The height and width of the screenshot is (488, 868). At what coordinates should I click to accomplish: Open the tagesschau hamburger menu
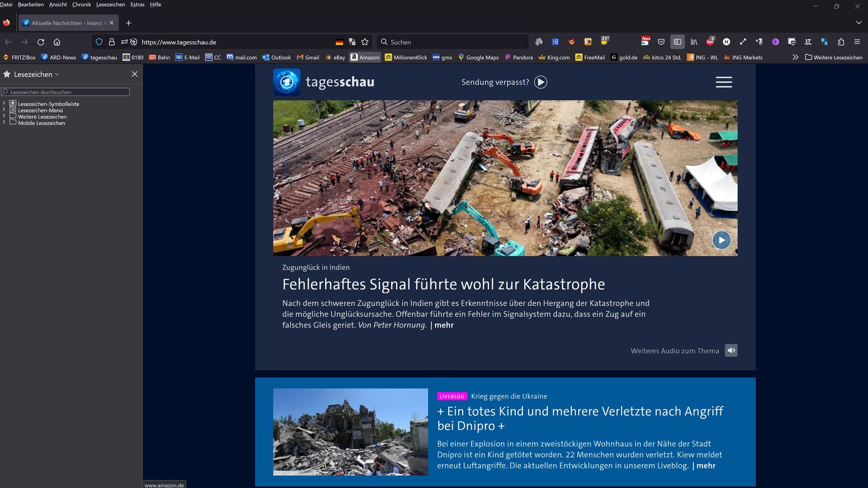(x=724, y=82)
